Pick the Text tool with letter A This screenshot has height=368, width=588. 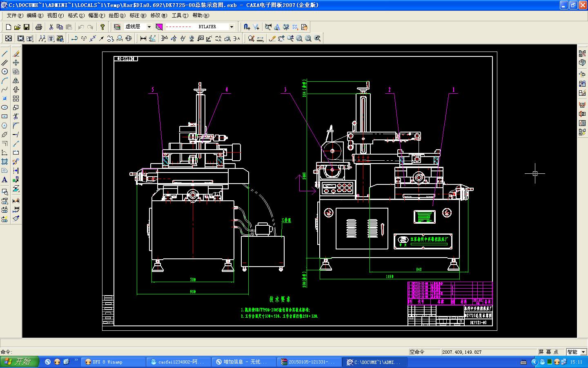click(5, 180)
